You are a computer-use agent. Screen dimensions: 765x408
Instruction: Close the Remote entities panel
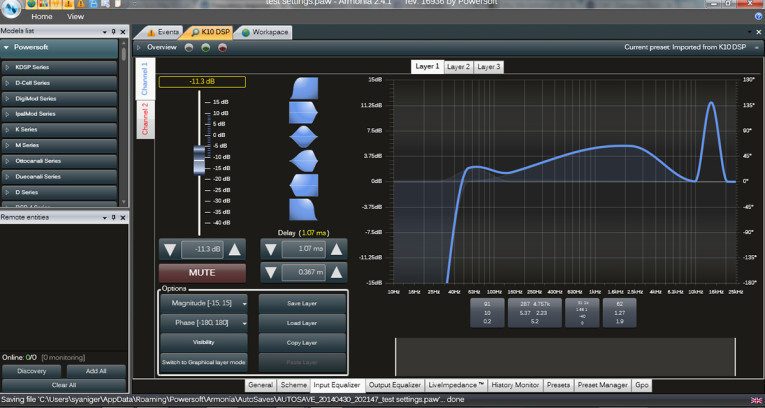click(122, 218)
